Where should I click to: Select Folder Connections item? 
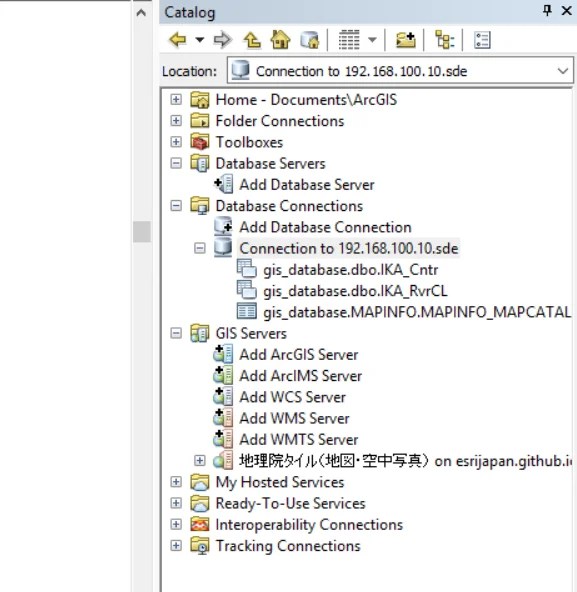280,121
